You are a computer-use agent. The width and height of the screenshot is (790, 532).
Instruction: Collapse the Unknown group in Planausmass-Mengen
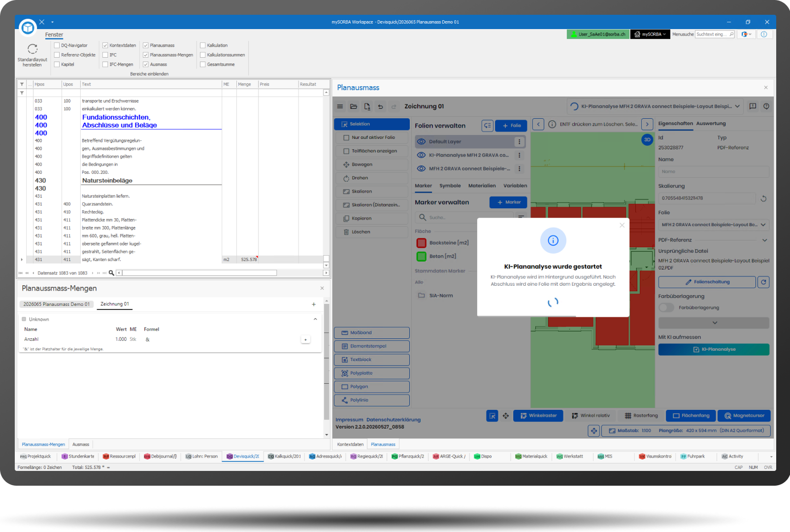tap(315, 319)
